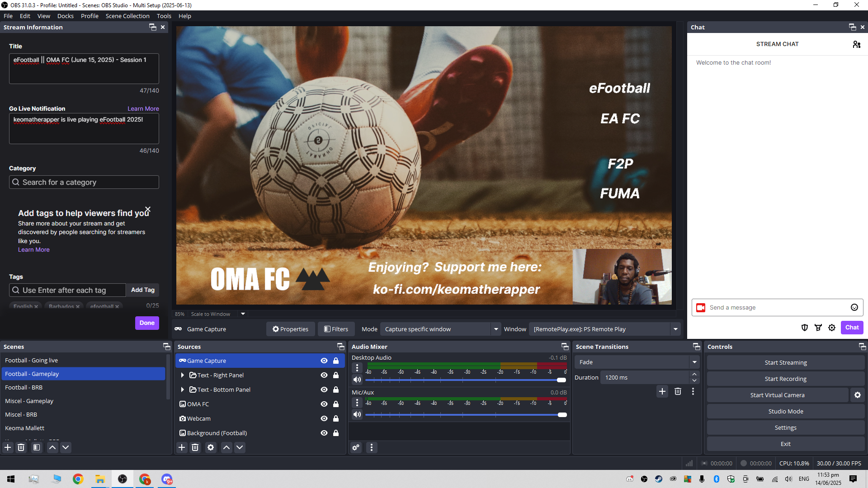Open the Docks menu
The width and height of the screenshot is (868, 488).
(x=65, y=16)
